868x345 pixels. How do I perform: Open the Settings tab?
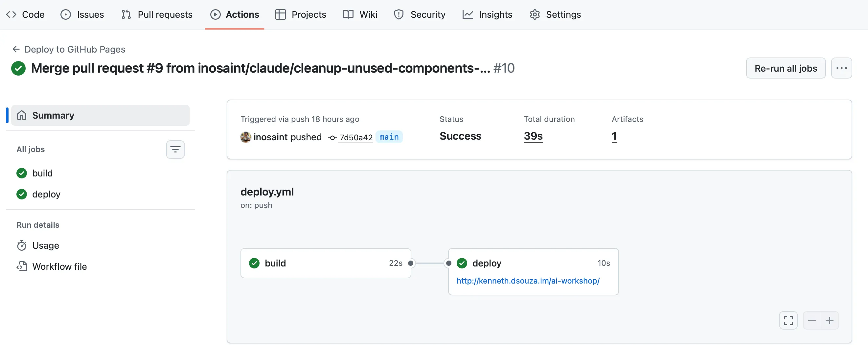coord(555,14)
